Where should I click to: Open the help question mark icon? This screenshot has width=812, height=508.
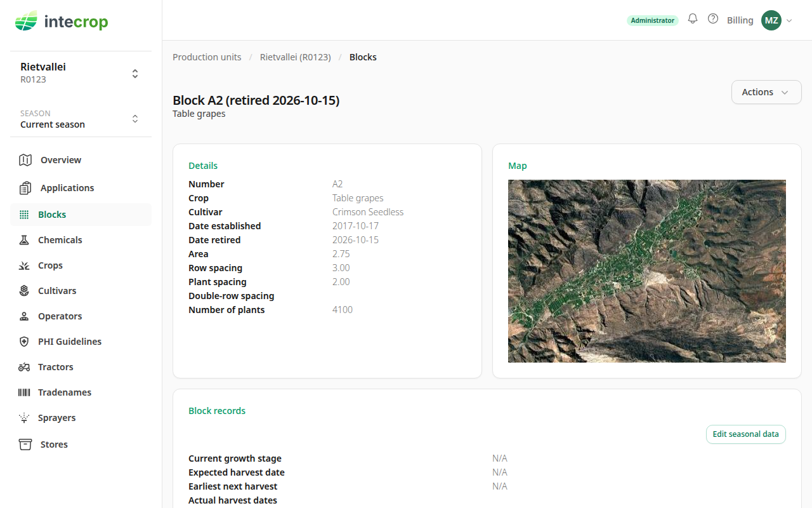713,19
